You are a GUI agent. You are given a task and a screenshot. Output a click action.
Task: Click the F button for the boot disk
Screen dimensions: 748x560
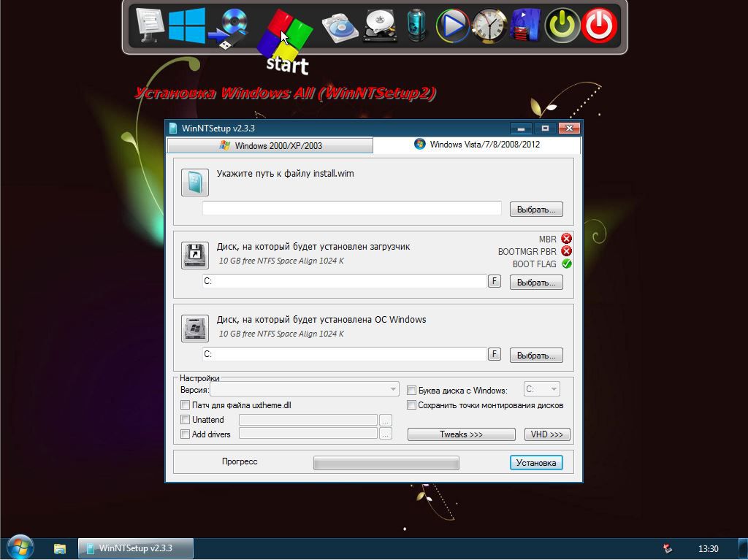tap(495, 281)
